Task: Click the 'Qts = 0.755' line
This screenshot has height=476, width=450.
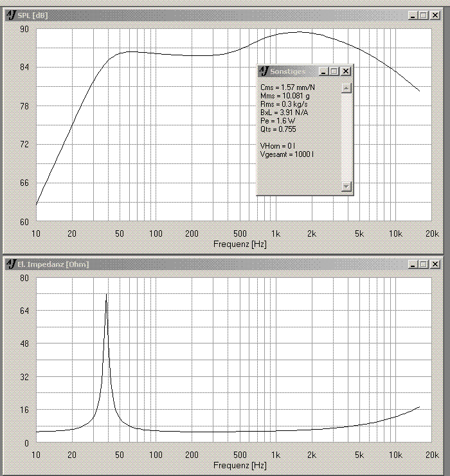Action: pyautogui.click(x=278, y=129)
